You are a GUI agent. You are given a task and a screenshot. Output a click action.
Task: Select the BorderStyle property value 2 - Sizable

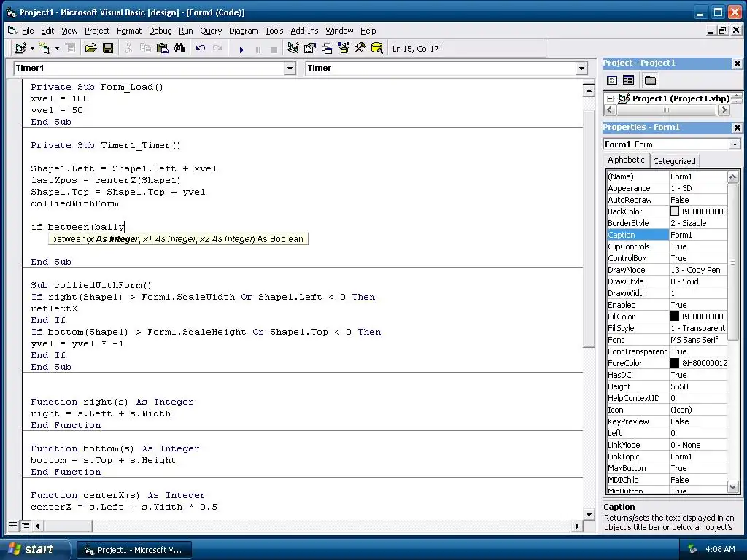coord(698,223)
